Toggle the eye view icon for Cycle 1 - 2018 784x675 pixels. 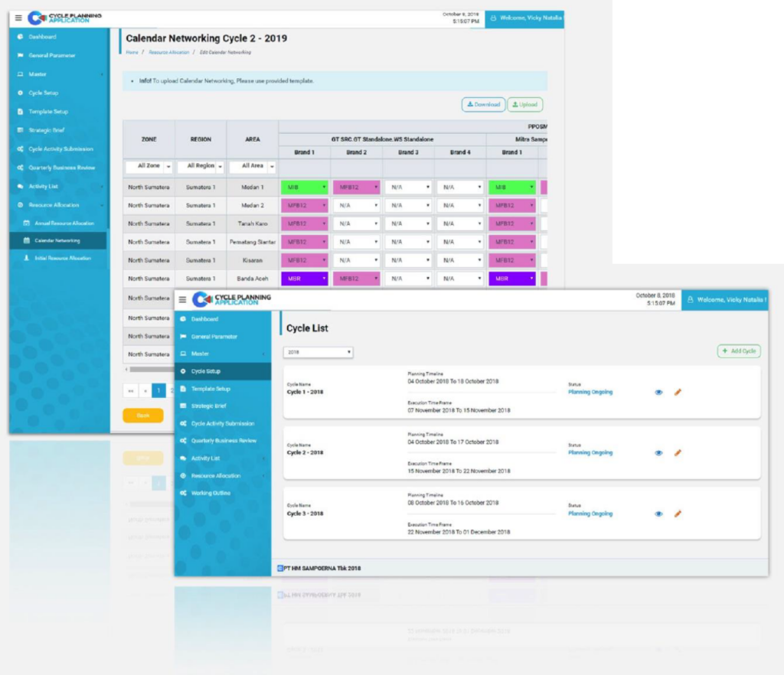pos(658,392)
